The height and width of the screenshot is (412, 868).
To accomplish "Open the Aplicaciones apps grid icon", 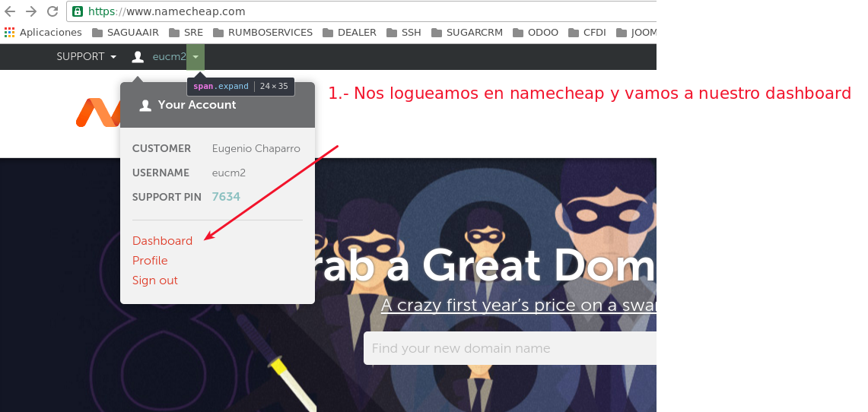I will [x=9, y=33].
